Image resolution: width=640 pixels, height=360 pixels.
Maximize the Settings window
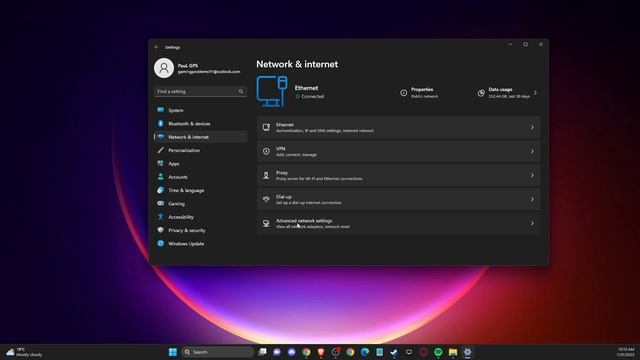pos(526,44)
